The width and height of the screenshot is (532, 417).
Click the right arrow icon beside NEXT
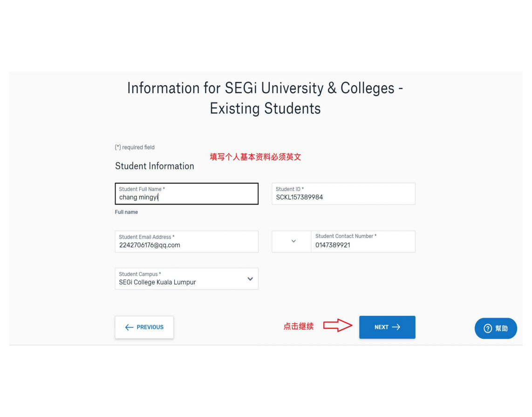point(396,327)
